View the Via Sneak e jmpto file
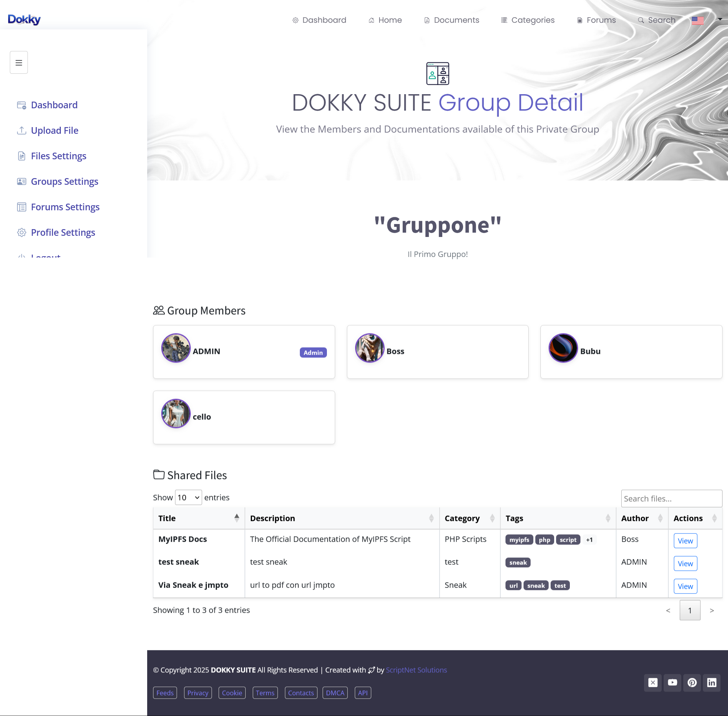 pos(685,587)
